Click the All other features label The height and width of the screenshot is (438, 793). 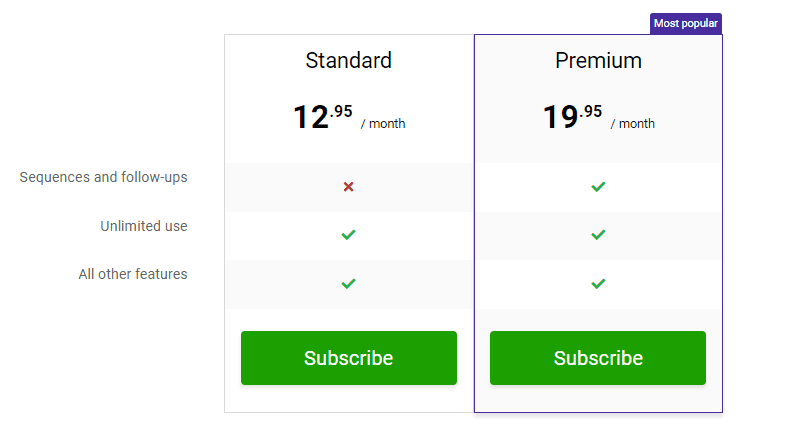click(133, 274)
